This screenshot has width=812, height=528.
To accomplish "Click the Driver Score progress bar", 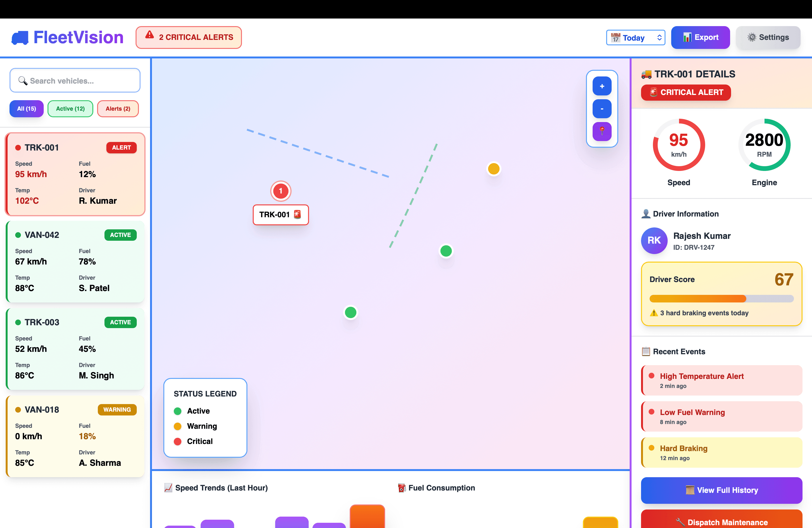I will 721,299.
